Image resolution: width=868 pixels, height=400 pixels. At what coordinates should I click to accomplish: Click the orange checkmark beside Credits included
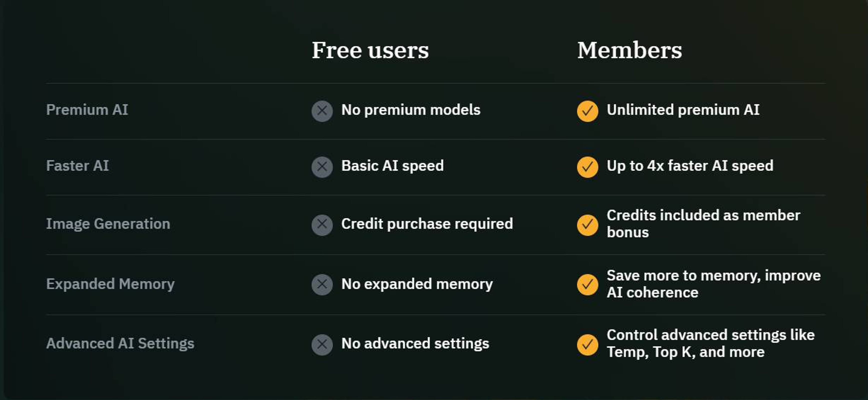tap(587, 225)
